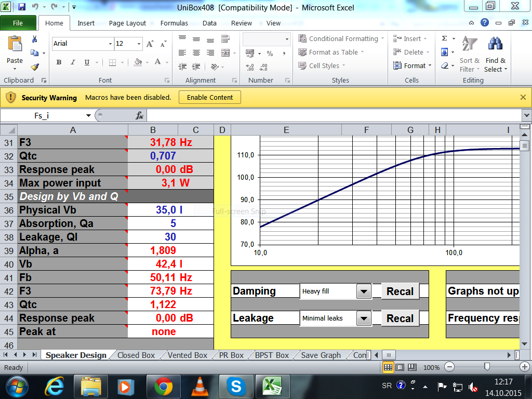Viewport: 532px width, 399px height.
Task: Apply Percent Style
Action: [x=270, y=54]
